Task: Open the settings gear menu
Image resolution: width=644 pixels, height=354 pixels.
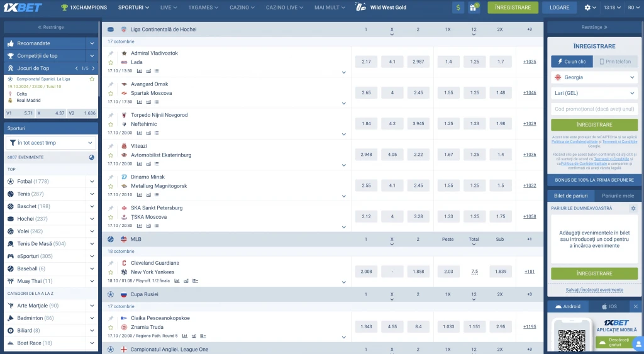Action: point(590,8)
